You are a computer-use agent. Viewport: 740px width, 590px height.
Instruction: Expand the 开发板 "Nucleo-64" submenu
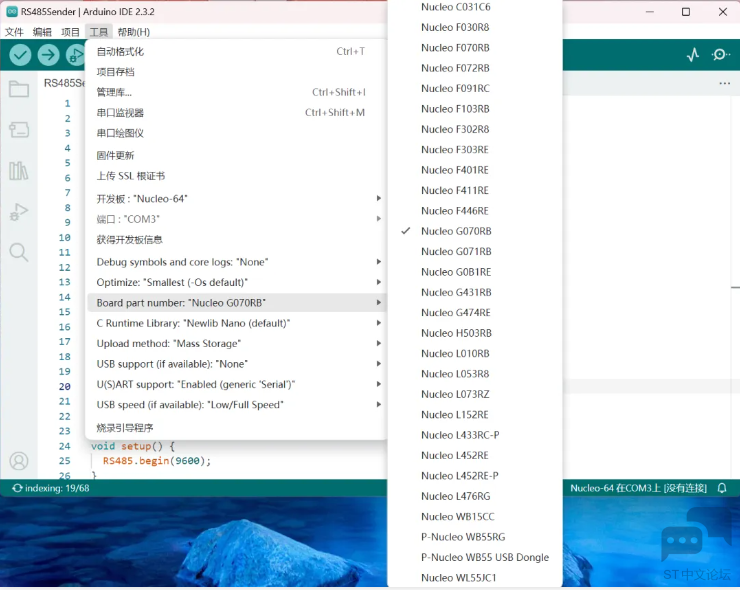(237, 199)
